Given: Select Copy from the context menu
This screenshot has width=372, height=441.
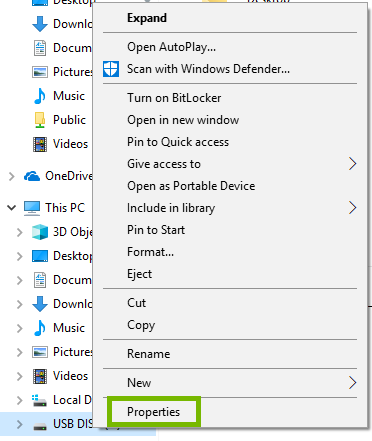Looking at the screenshot, I should point(230,325).
